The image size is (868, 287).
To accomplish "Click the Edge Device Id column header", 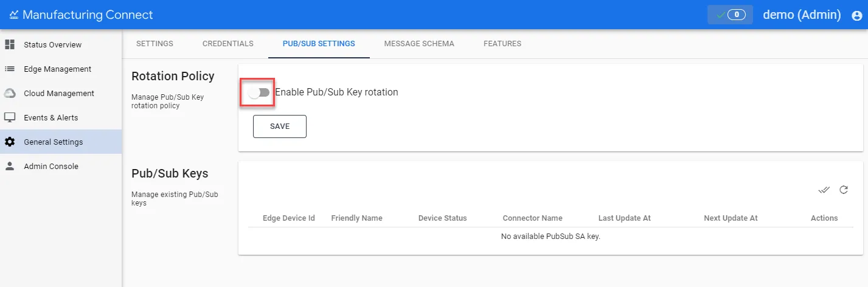I will 289,218.
